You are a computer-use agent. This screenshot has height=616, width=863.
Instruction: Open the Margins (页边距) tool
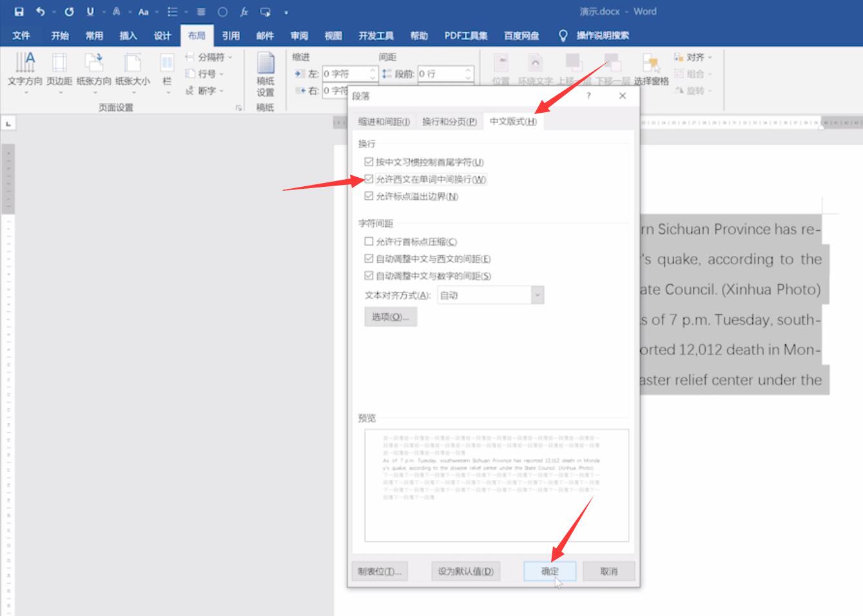pos(59,73)
